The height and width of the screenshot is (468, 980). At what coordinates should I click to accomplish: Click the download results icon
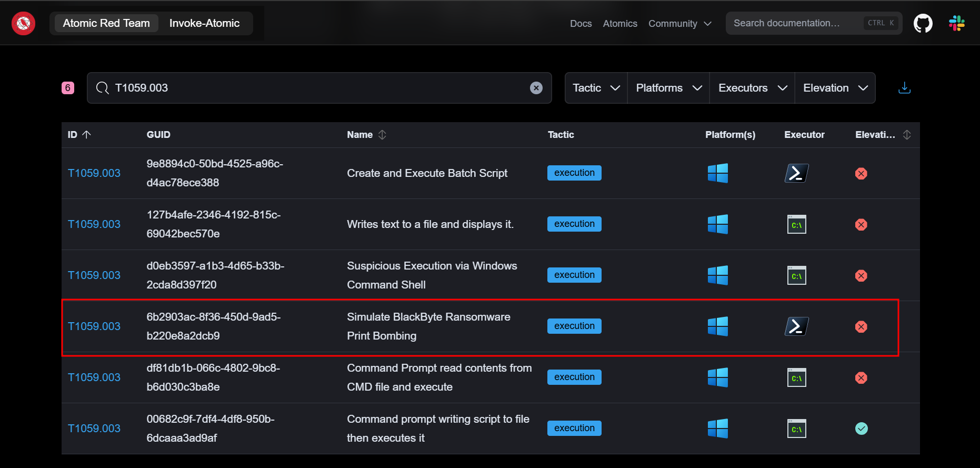click(904, 88)
